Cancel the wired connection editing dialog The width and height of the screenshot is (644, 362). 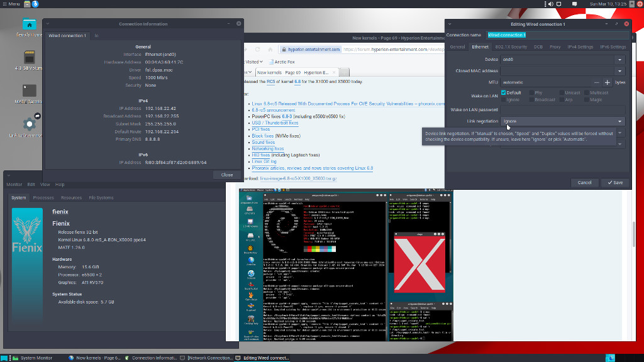click(584, 183)
